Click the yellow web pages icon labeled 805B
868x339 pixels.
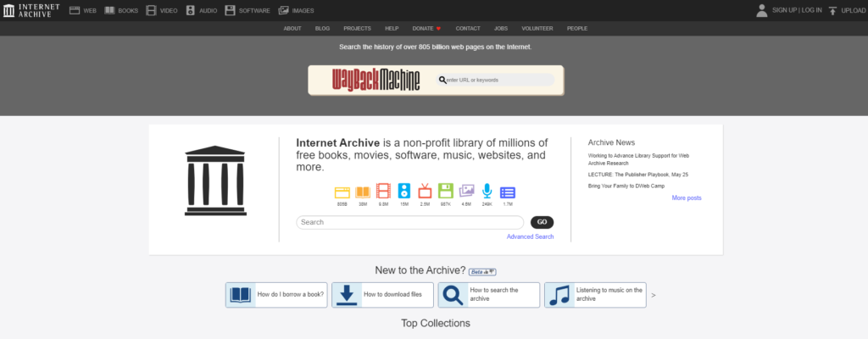pos(342,192)
